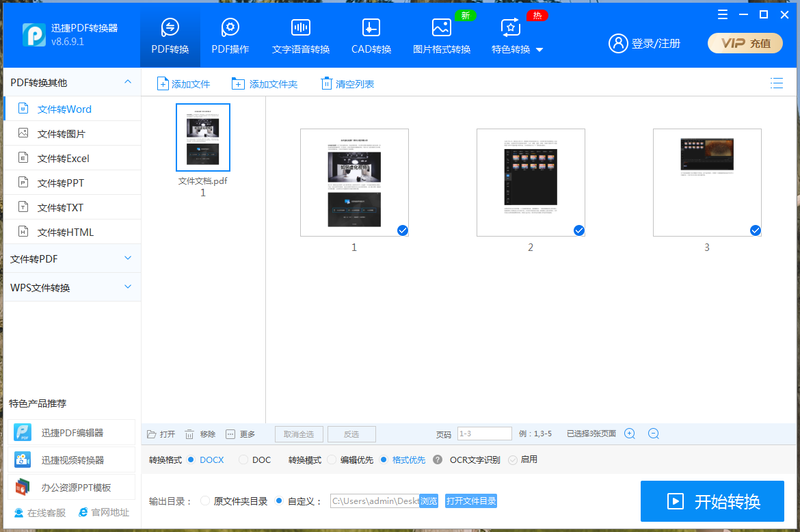800x532 pixels.
Task: Enable OCR文字识别 启用 checkbox
Action: (513, 460)
